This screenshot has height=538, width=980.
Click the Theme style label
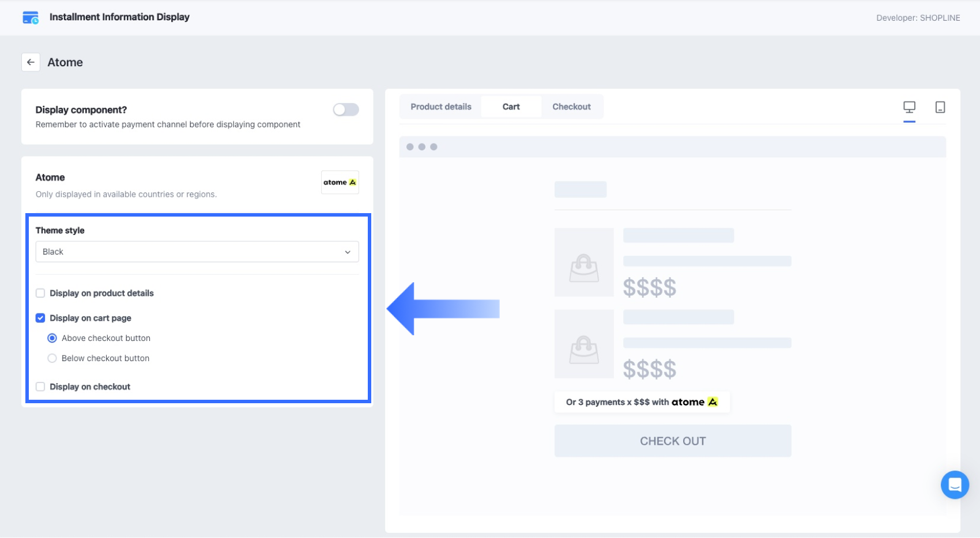(60, 230)
